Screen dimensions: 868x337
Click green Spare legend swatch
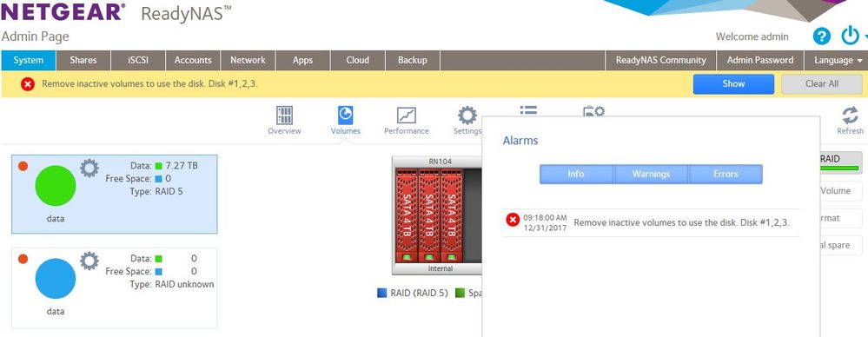click(x=460, y=293)
